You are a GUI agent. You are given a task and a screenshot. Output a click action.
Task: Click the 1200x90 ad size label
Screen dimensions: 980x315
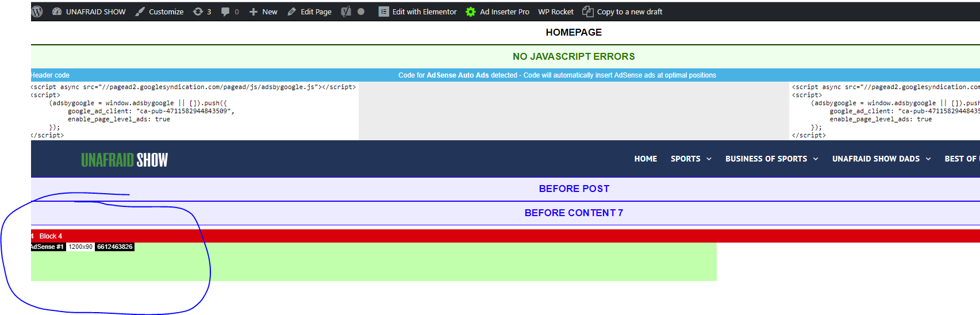(80, 247)
